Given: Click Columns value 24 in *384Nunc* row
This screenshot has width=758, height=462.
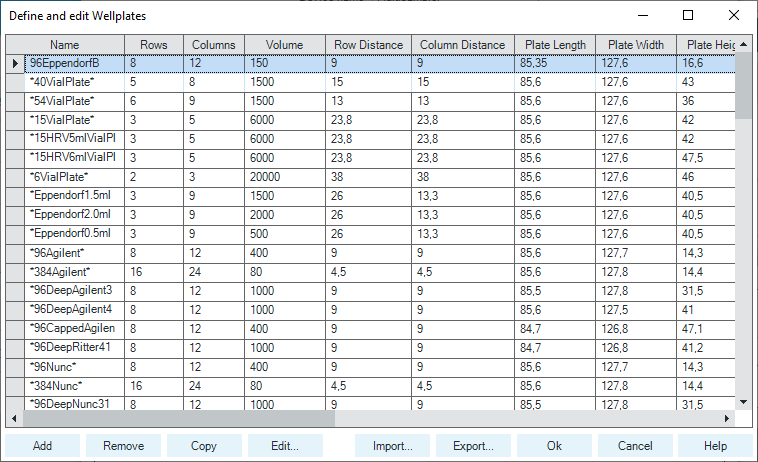Looking at the screenshot, I should [214, 386].
